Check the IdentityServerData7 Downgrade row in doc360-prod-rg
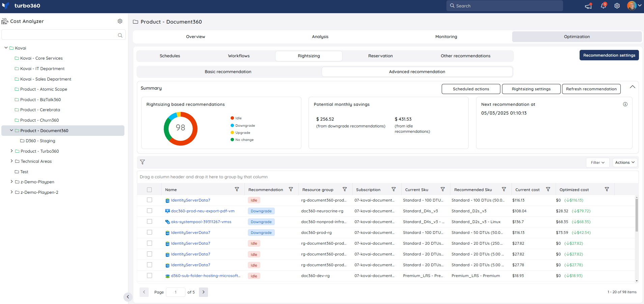 click(149, 232)
